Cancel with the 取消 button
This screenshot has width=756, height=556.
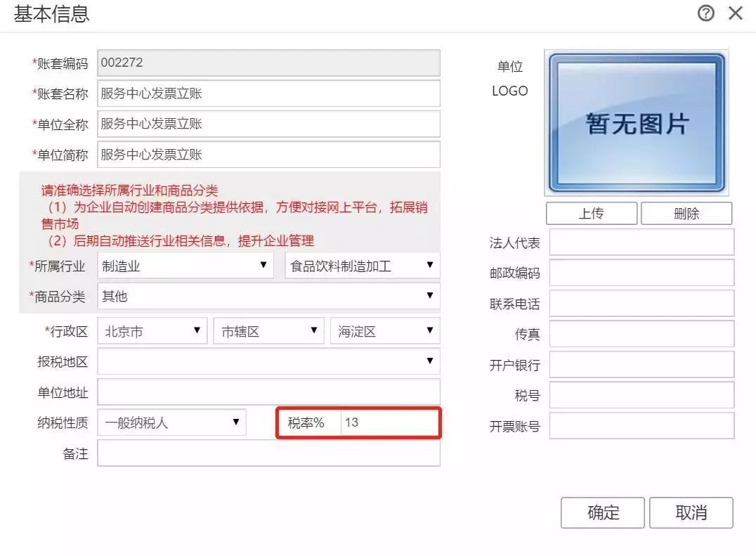tap(691, 512)
